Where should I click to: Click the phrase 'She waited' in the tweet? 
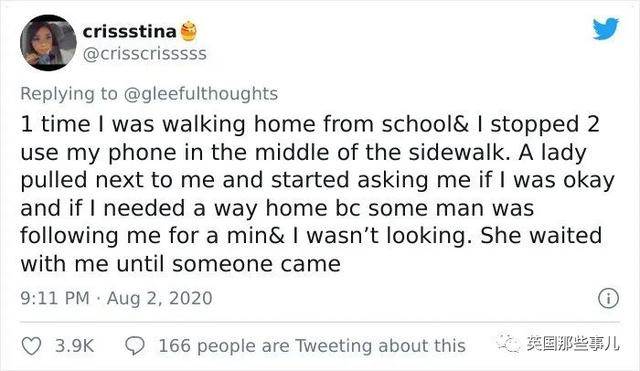(x=541, y=235)
